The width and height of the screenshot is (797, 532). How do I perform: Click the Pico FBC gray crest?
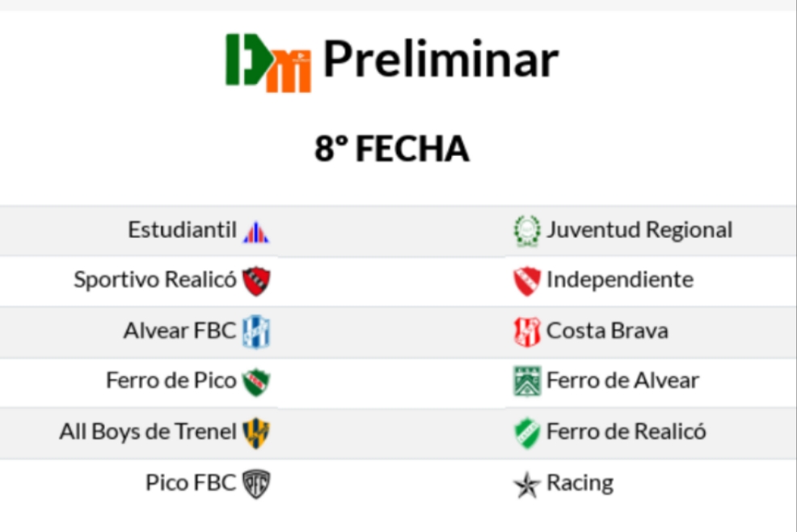(x=256, y=483)
